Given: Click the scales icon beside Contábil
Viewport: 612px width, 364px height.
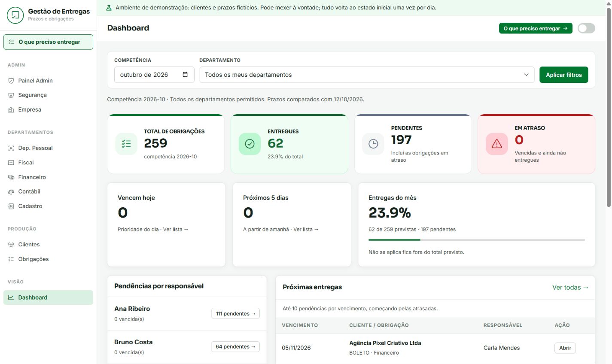Looking at the screenshot, I should (x=11, y=192).
